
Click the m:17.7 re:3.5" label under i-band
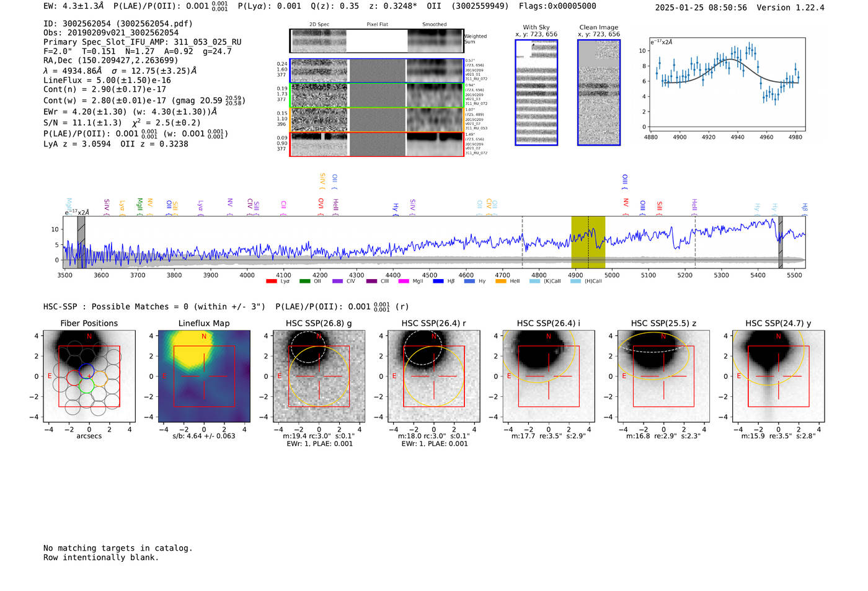pyautogui.click(x=549, y=436)
